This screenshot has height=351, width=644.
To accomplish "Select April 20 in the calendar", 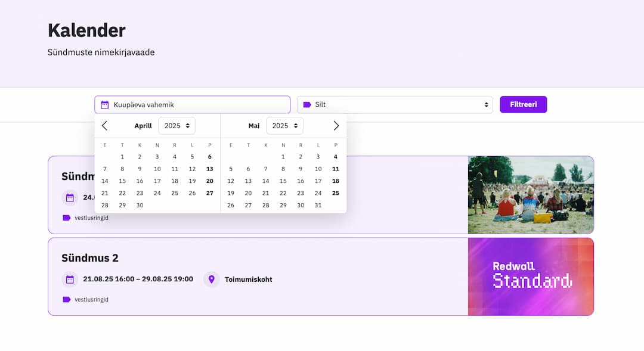I will pos(210,181).
